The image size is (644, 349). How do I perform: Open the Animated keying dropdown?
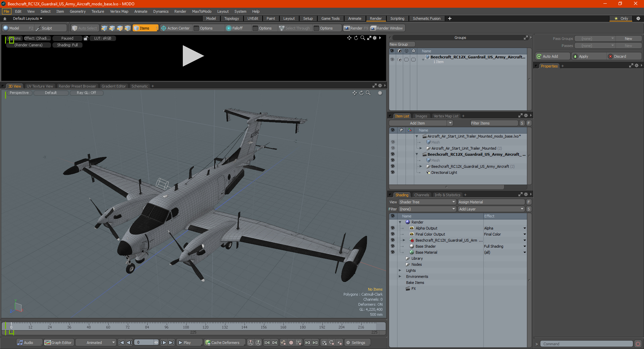(96, 343)
